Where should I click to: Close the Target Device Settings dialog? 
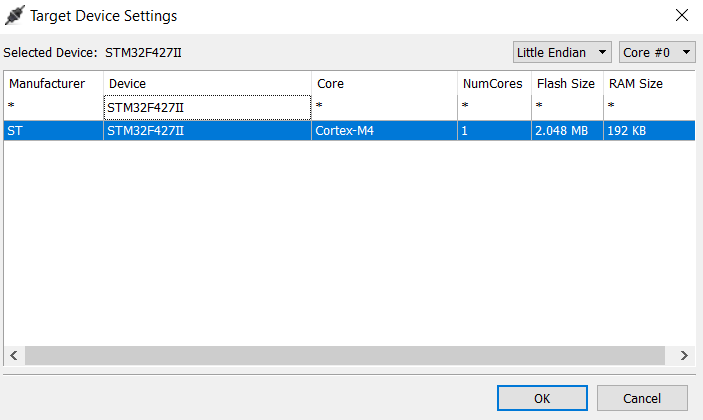[x=681, y=16]
